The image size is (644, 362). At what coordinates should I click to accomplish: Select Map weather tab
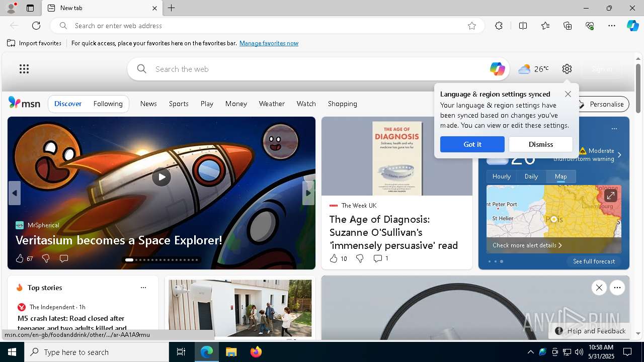561,176
